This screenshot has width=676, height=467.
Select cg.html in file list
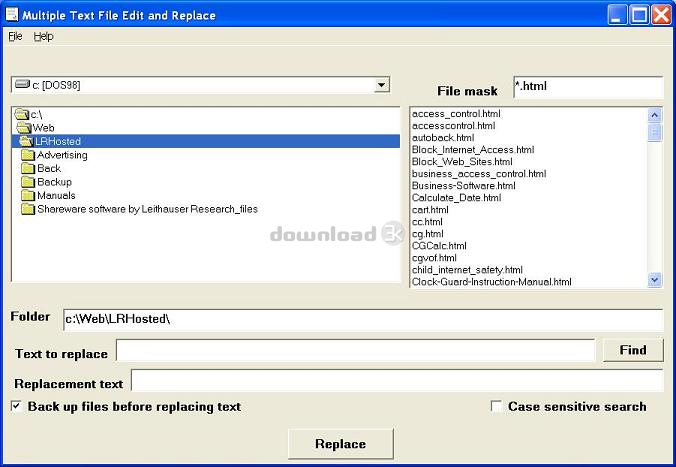428,234
